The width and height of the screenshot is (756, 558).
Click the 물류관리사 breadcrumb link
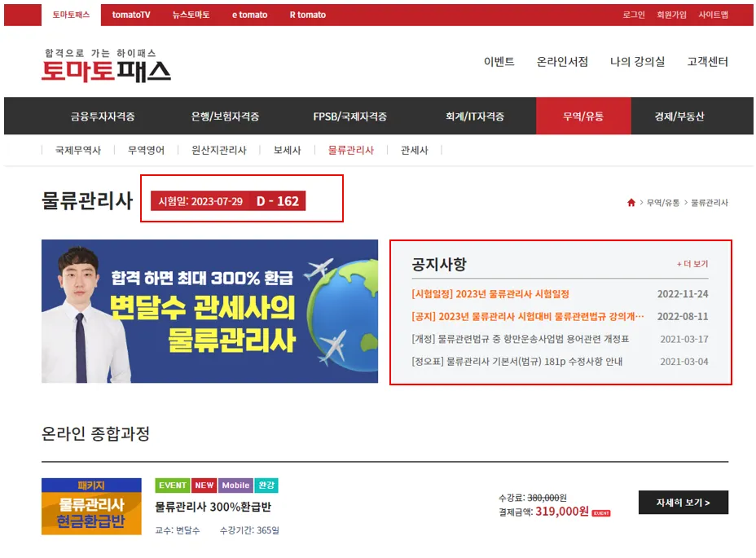(x=710, y=203)
